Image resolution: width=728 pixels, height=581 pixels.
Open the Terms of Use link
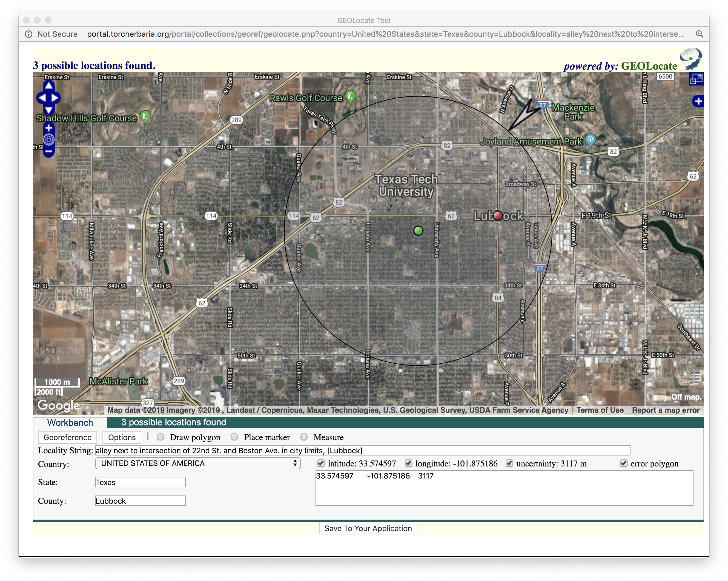pyautogui.click(x=600, y=410)
